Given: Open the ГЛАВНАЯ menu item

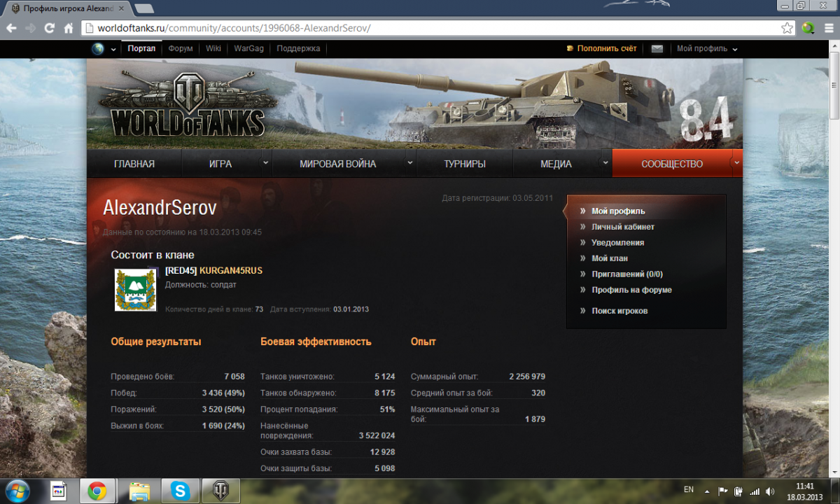Looking at the screenshot, I should (134, 164).
